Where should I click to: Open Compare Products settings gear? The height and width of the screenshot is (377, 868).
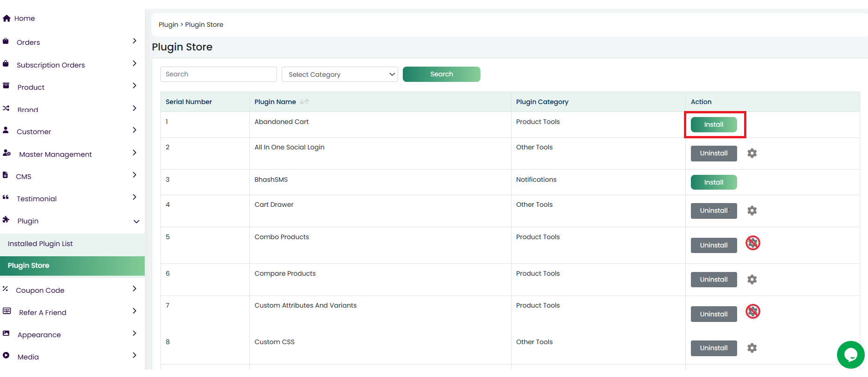(752, 279)
